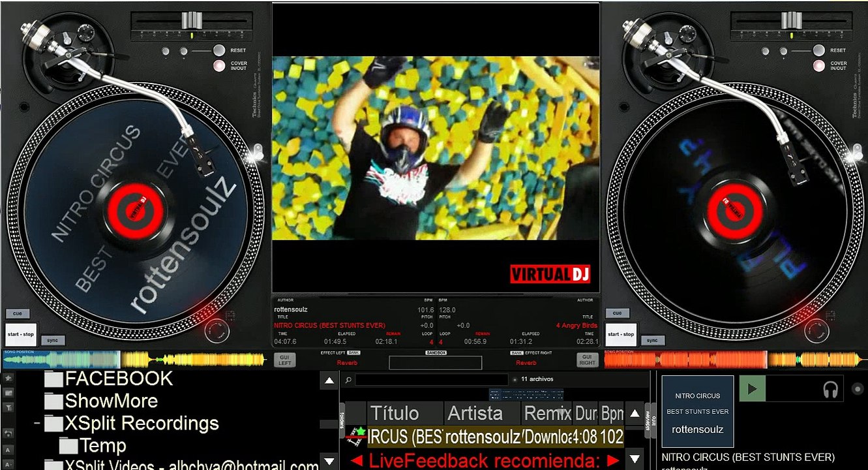Viewport: 868px width, 470px height.
Task: Click the large A font size icon
Action: point(8,450)
